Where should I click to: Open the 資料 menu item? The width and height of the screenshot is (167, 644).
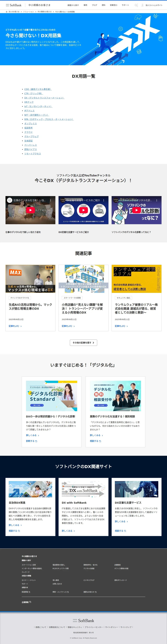(x=103, y=5)
